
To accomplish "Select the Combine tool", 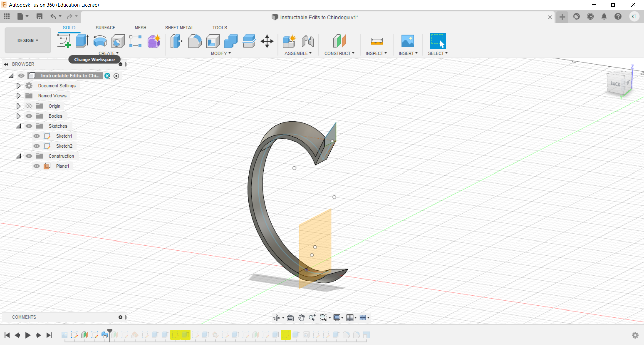I will 231,41.
